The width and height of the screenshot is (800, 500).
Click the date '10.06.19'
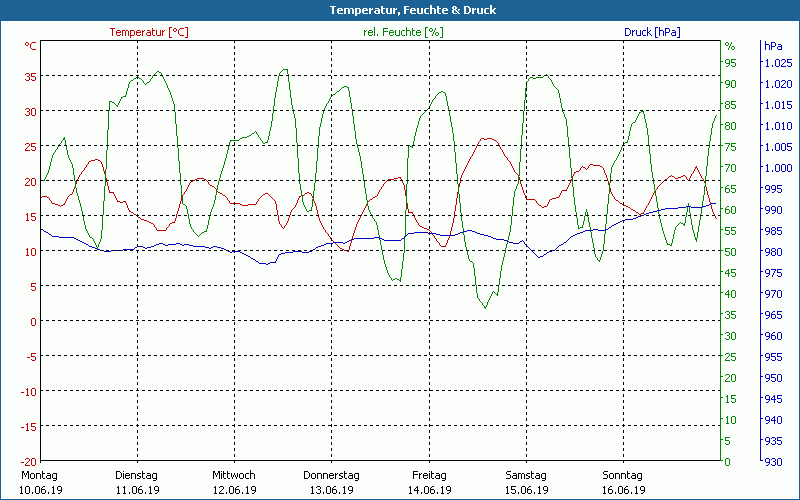point(41,490)
